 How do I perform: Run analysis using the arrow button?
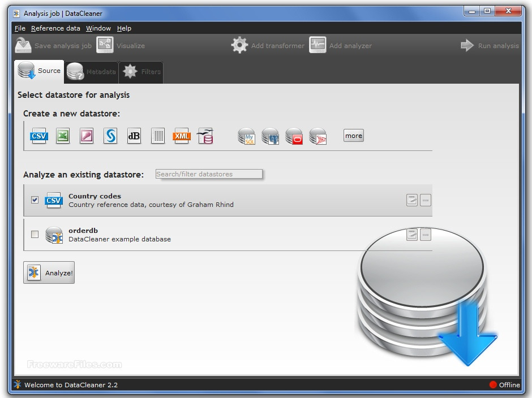pos(467,45)
